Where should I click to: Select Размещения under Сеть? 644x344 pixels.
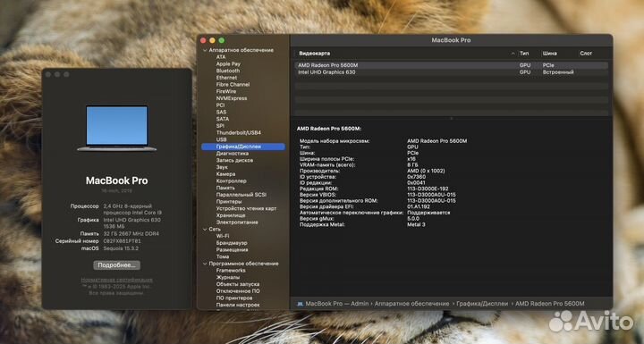click(x=232, y=250)
